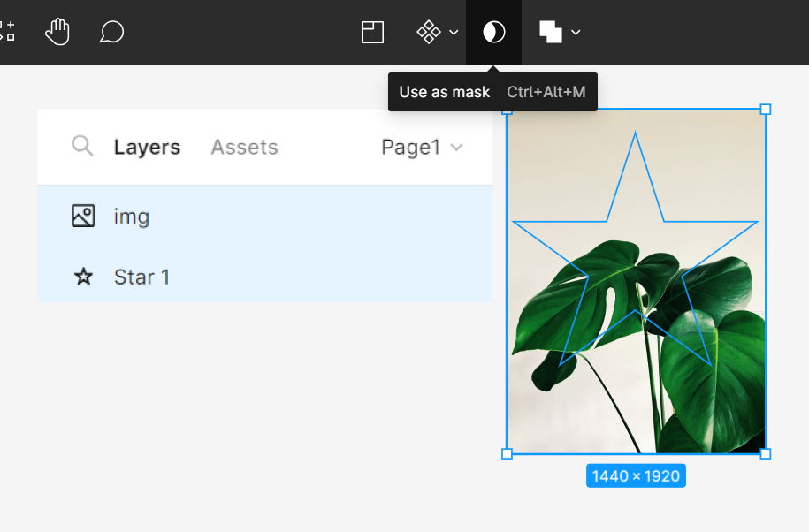Click the layers search magnifier icon
Image resolution: width=809 pixels, height=532 pixels.
point(82,146)
